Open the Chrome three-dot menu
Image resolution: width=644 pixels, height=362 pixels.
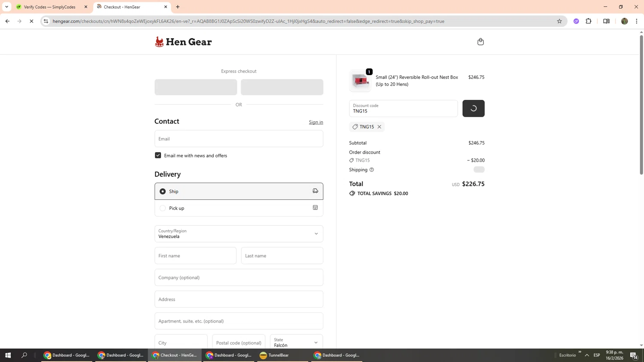coord(637,21)
